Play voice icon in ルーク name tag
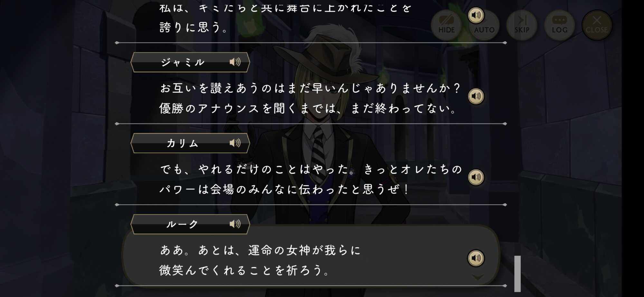644x297 pixels. tap(235, 224)
